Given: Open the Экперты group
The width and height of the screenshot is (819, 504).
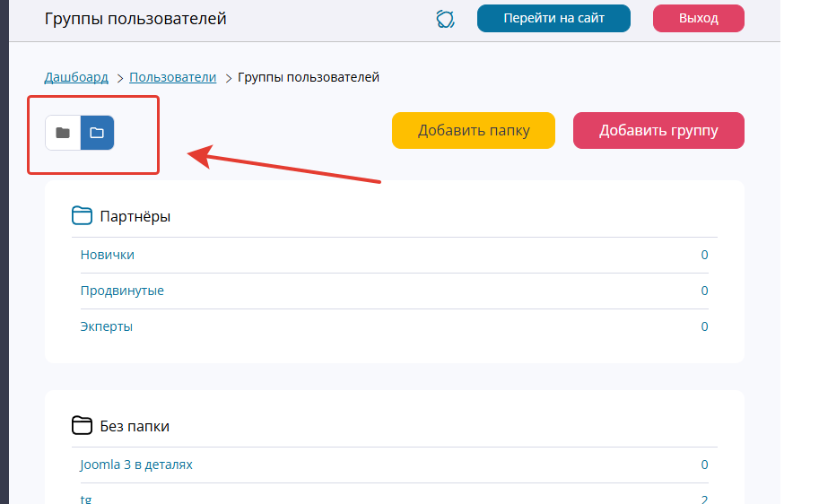Looking at the screenshot, I should pyautogui.click(x=107, y=326).
